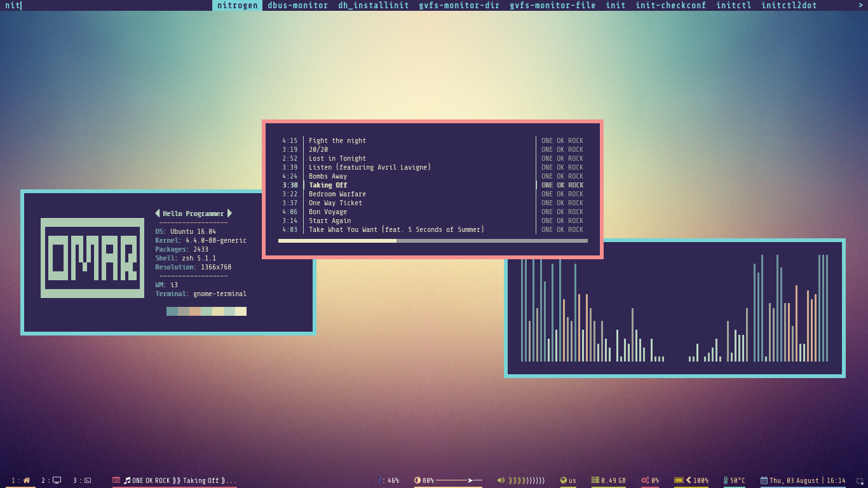Click the first blue-gray color swatch
The height and width of the screenshot is (488, 868).
[x=172, y=311]
